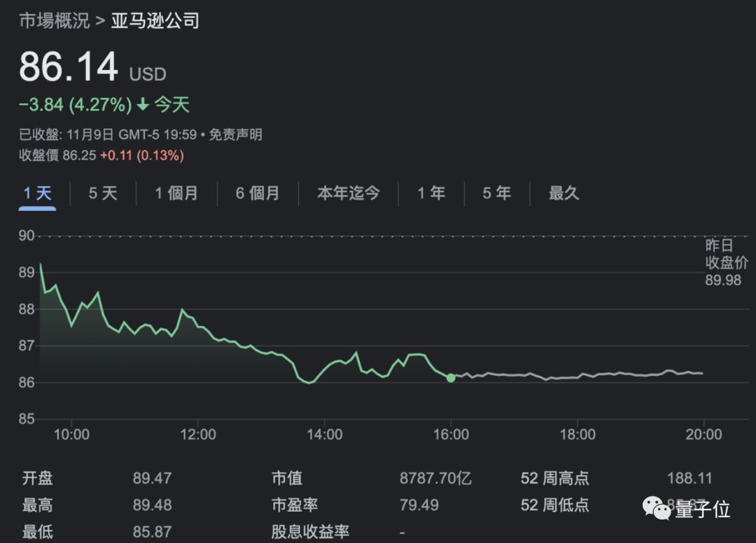The image size is (756, 543).
Task: Open the 市場概況 breadcrumb link
Action: pyautogui.click(x=54, y=20)
